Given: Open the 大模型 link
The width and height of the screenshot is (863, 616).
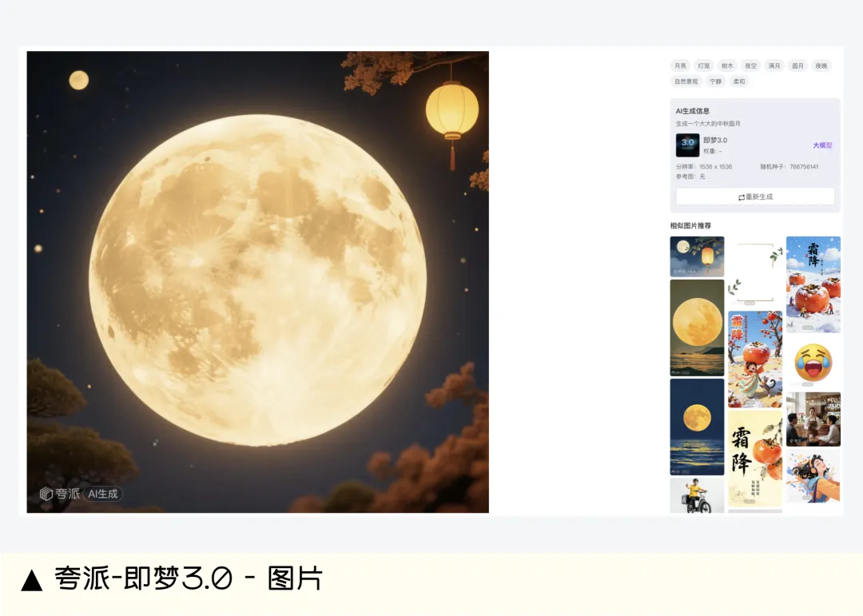Looking at the screenshot, I should pos(822,145).
